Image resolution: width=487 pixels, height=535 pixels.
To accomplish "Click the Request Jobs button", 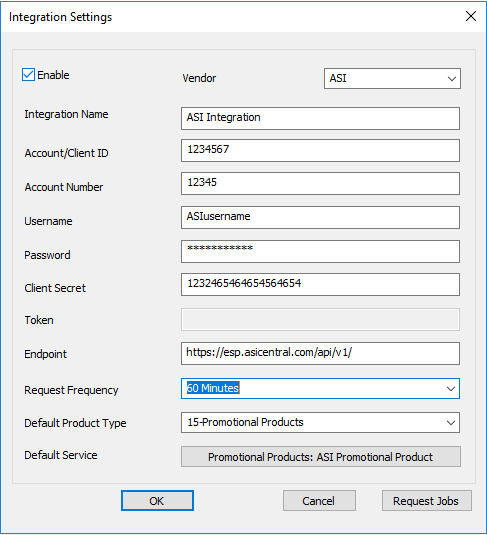I will [x=427, y=501].
